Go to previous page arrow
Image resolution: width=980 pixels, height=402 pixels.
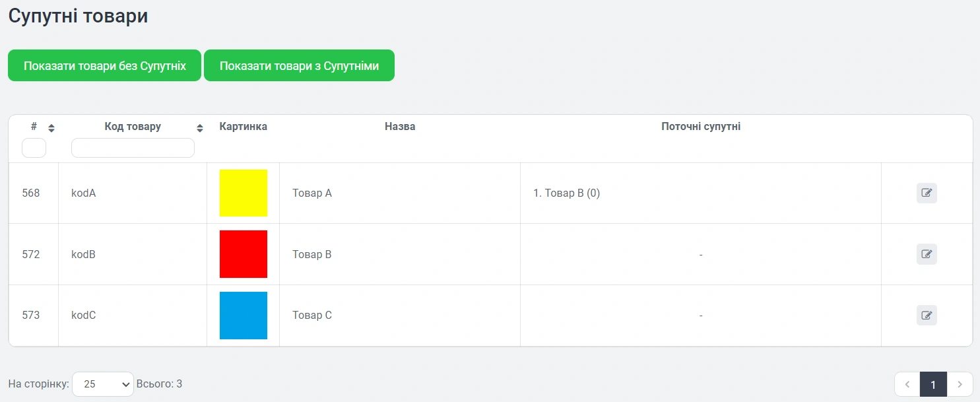coord(907,384)
